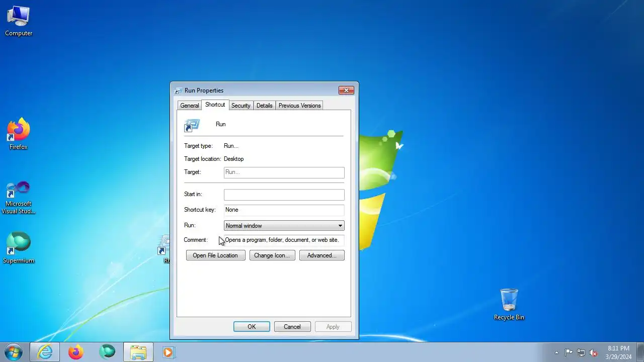Image resolution: width=644 pixels, height=362 pixels.
Task: Click the network tray icon
Action: point(581,352)
